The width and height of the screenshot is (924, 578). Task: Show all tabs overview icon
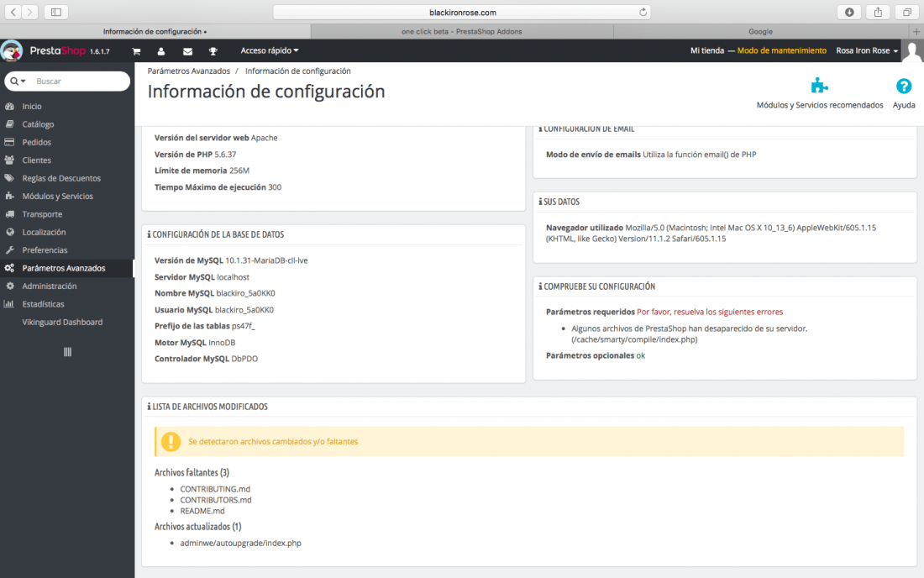click(x=907, y=12)
